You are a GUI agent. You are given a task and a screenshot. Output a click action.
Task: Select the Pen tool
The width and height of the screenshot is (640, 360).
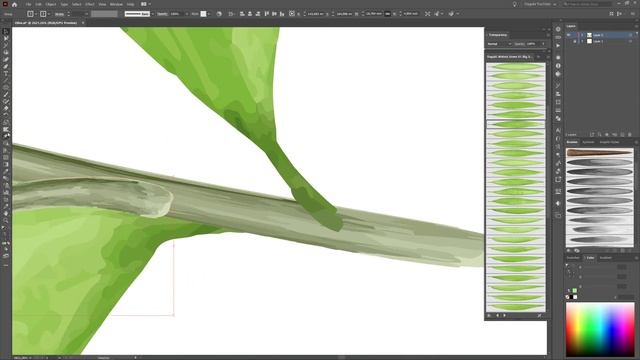pyautogui.click(x=6, y=59)
